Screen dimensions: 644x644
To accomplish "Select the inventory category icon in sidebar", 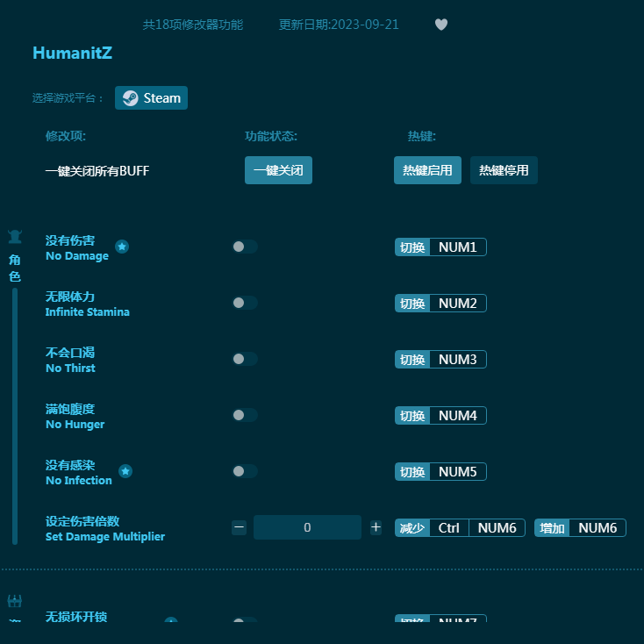I will [x=15, y=601].
